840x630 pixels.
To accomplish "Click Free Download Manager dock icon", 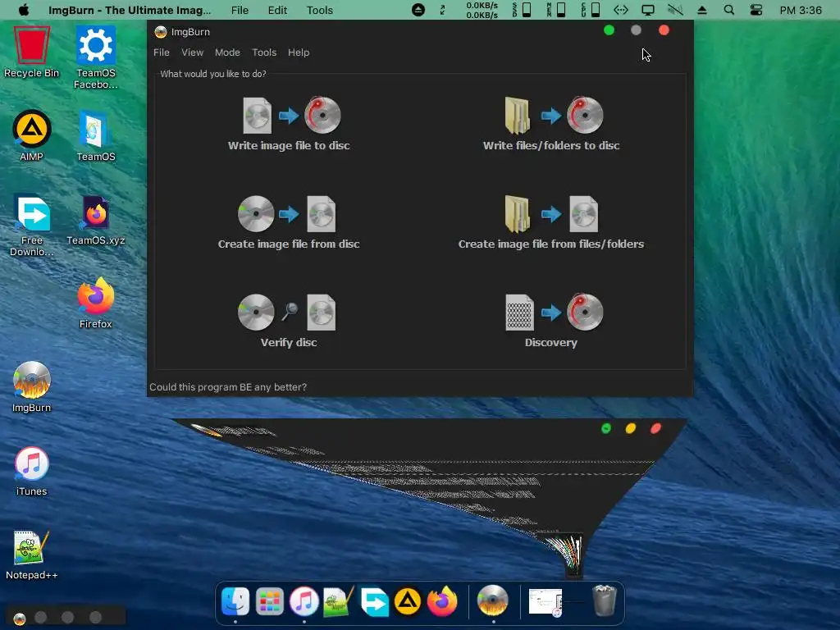I will 374,601.
